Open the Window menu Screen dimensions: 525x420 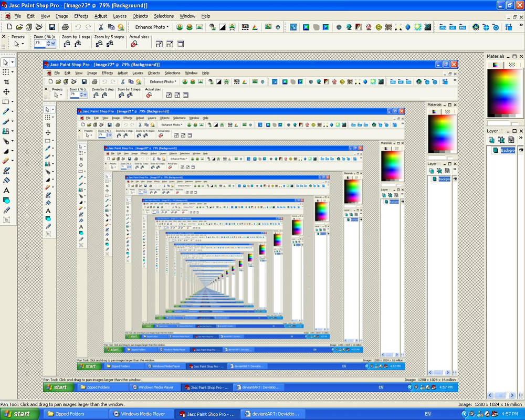pos(187,16)
